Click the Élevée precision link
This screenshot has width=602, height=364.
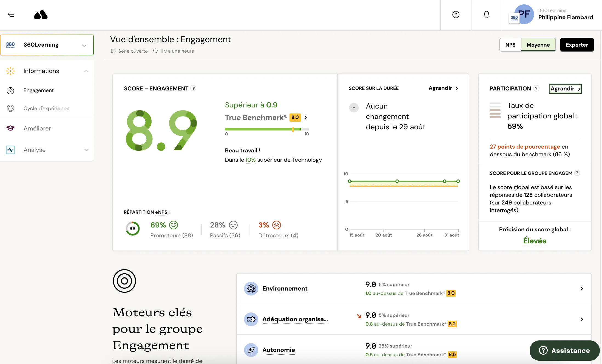click(535, 241)
